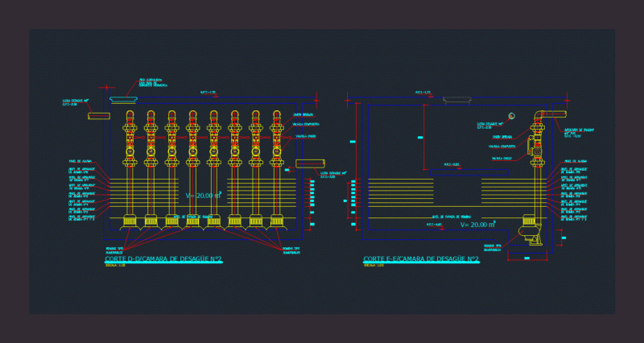Image resolution: width=644 pixels, height=343 pixels.
Task: Select the gray manhole cover atop Corte E-E
Action: tap(457, 100)
